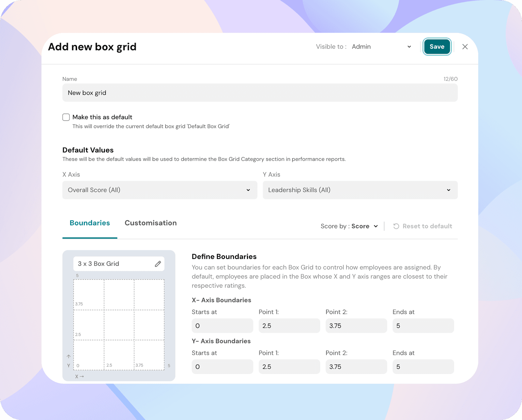Click the Y-Axis Ends at field
The height and width of the screenshot is (420, 522).
423,367
